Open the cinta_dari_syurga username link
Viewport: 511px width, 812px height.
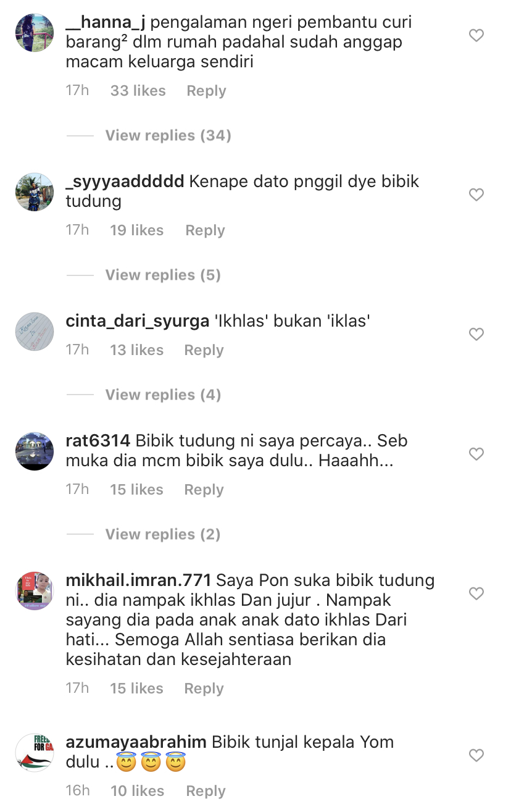pyautogui.click(x=137, y=322)
